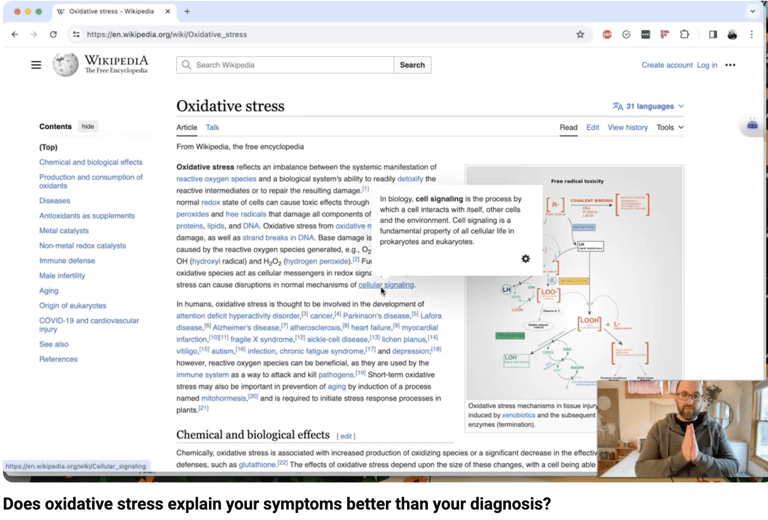Switch to the Talk tab
Viewport: 768px width, 520px height.
tap(212, 127)
